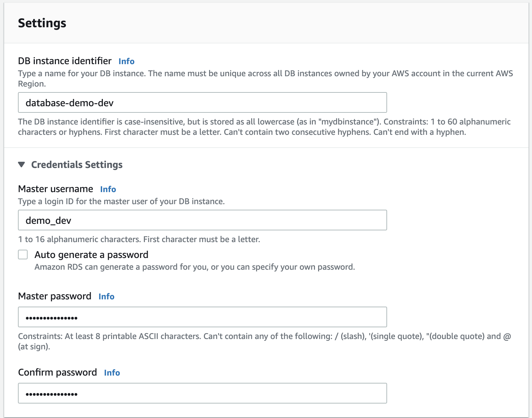View Info for Master password
The image size is (532, 418).
106,297
